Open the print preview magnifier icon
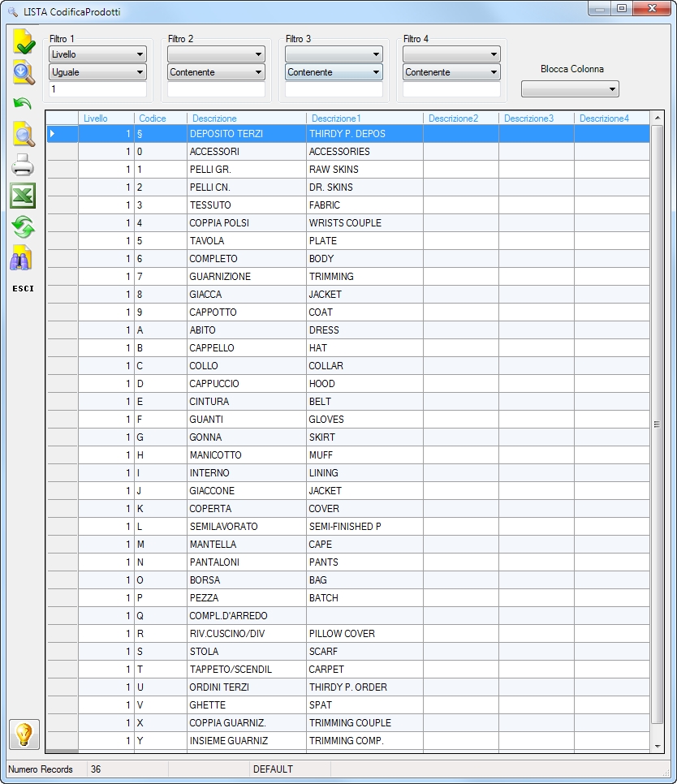Screen dimensions: 677x784 point(24,135)
